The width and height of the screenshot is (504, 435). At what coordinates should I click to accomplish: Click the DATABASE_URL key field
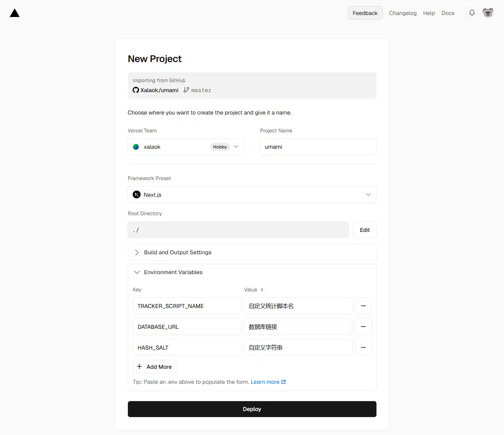click(x=187, y=327)
